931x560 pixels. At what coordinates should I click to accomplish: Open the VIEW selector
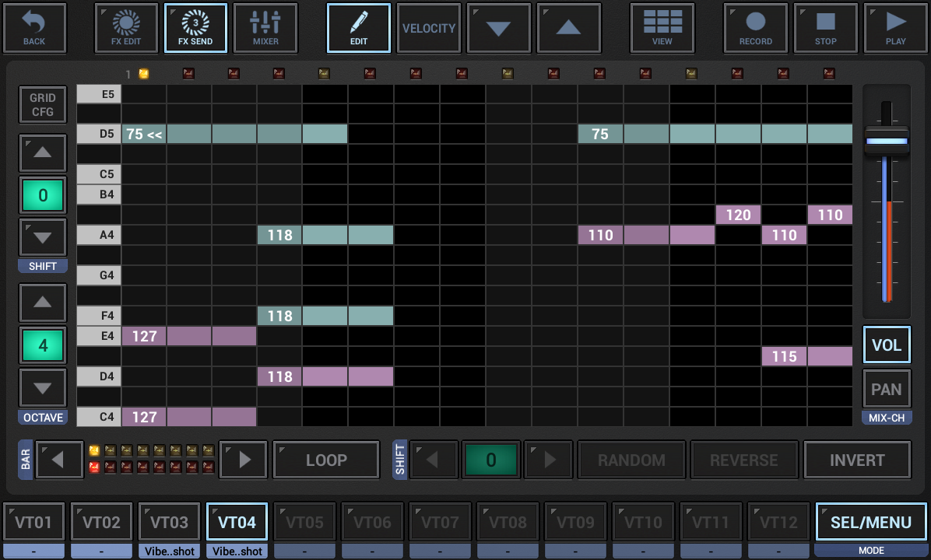(x=662, y=27)
